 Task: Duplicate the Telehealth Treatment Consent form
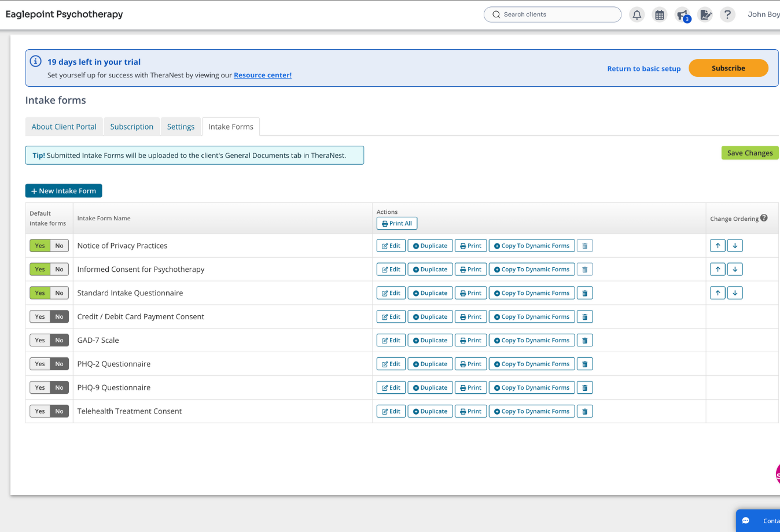tap(431, 412)
